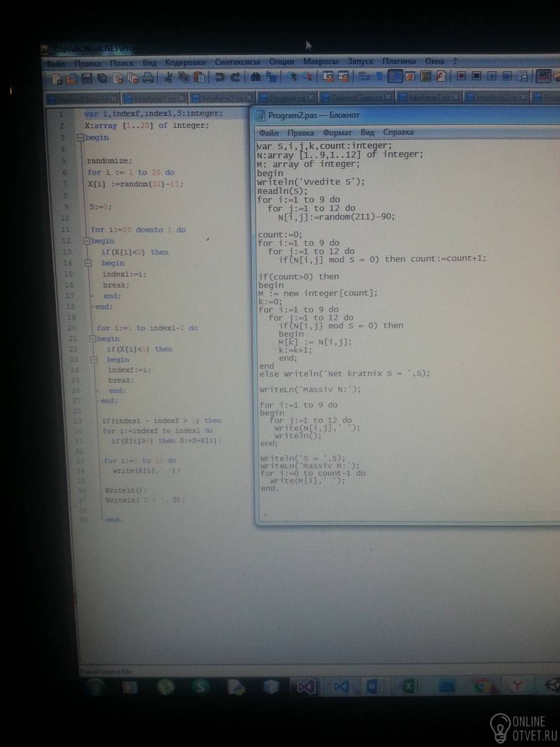This screenshot has height=747, width=560.
Task: Click 'Writeln('Vvedite S');' in Блокнот
Action: coord(311,182)
